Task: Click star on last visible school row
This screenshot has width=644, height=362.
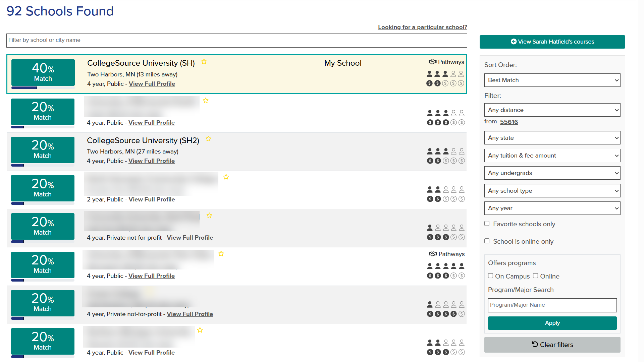Action: (200, 330)
